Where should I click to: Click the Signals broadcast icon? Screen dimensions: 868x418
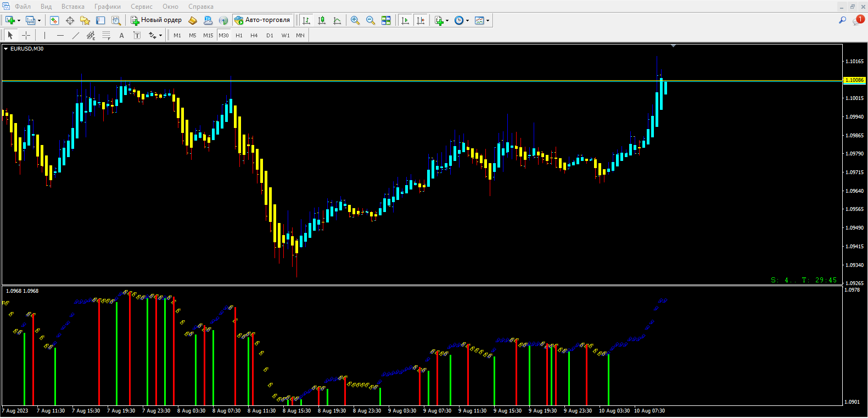click(x=223, y=20)
